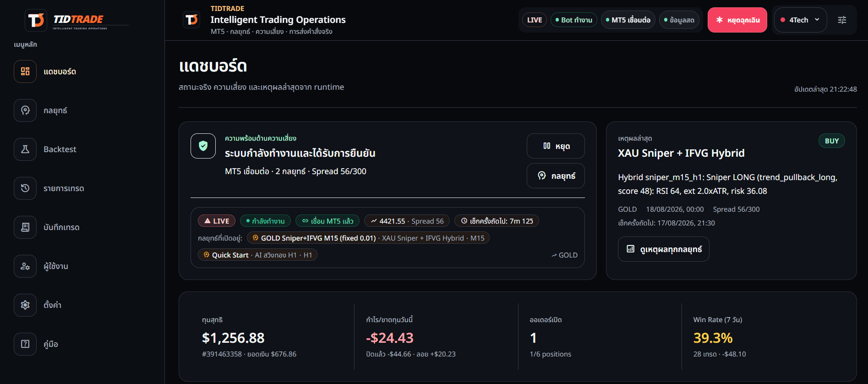Click the เชื่อม MT5 แล้ว chip
868x384 pixels.
pos(328,221)
